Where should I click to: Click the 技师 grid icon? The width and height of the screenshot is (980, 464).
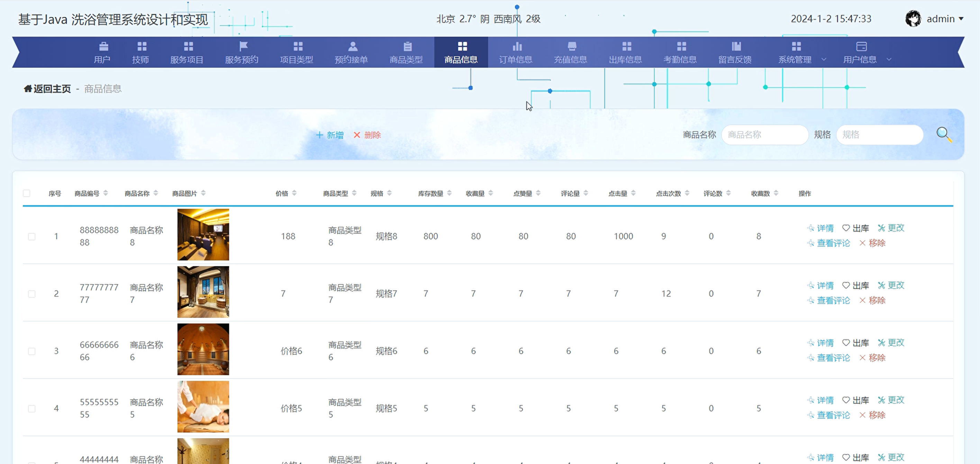(142, 46)
